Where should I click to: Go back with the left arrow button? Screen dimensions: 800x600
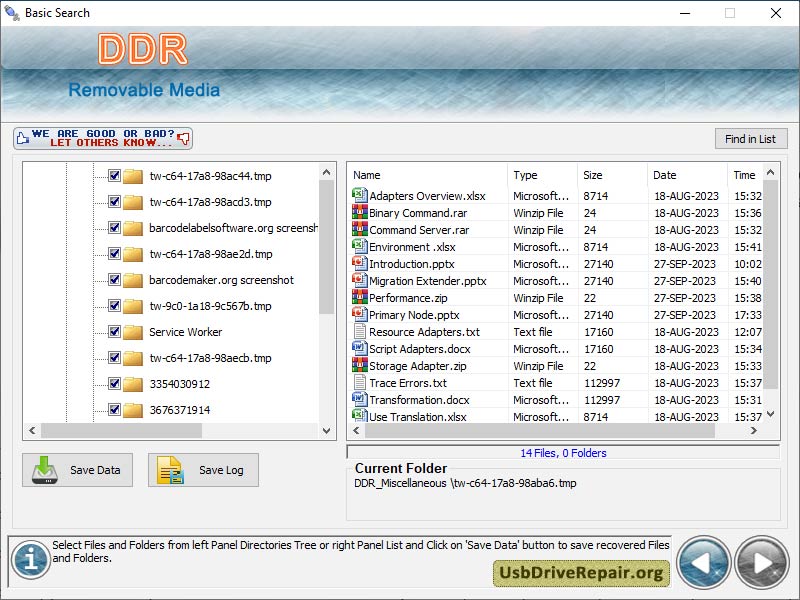point(704,563)
